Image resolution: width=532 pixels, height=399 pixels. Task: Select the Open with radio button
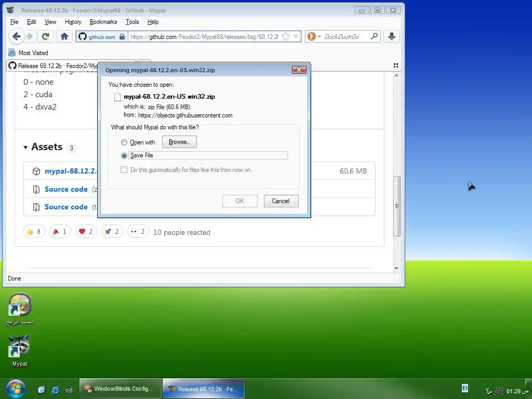[x=124, y=142]
